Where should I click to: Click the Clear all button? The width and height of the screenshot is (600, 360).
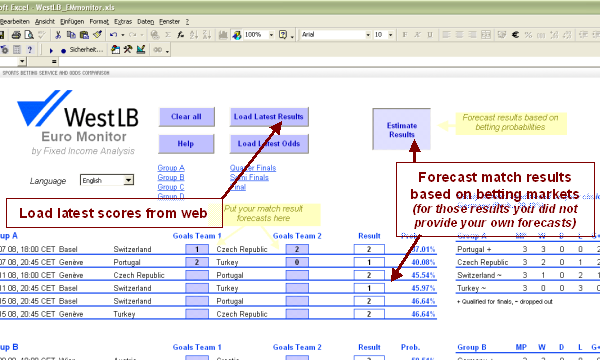[x=186, y=117]
